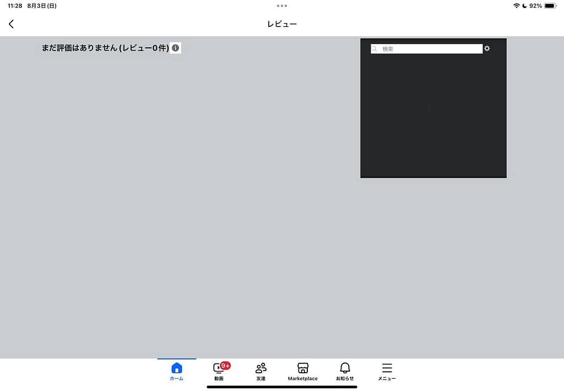Switch to the 友達 friends tab

(261, 372)
